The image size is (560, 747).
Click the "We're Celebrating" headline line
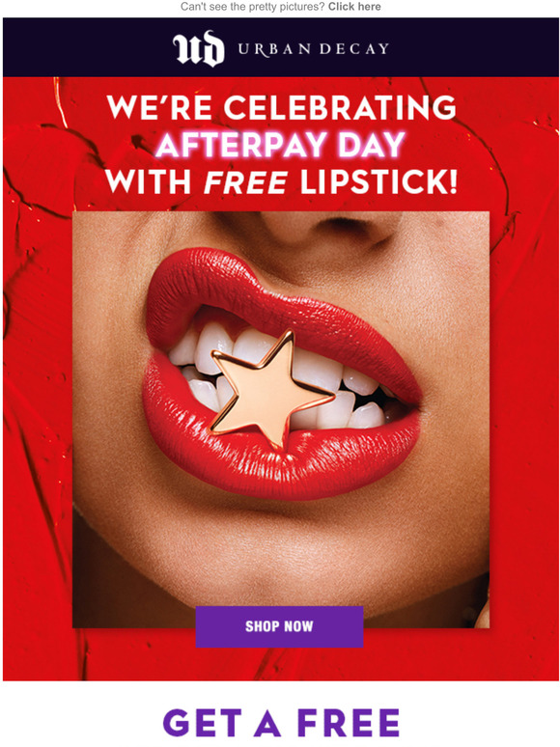(281, 107)
